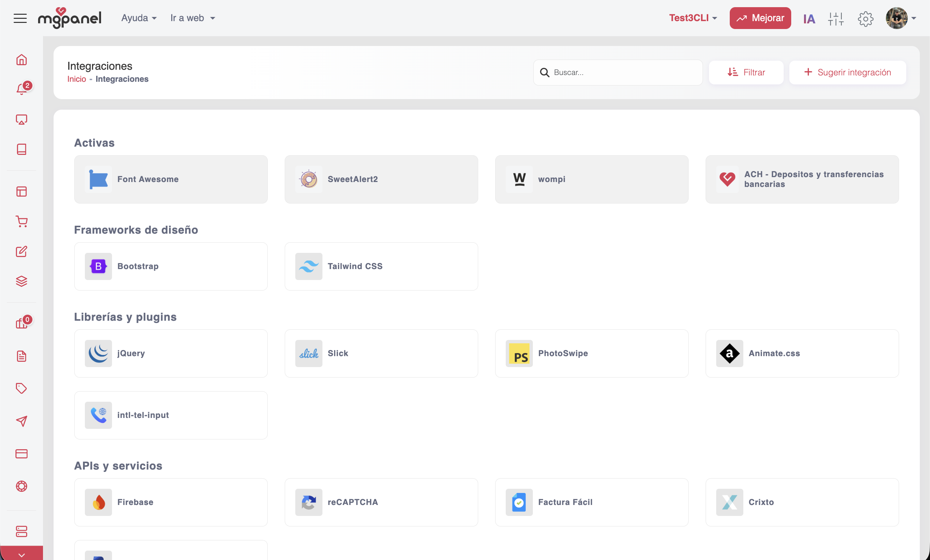Screen dimensions: 930x560
Task: Toggle the hamburger menu button
Action: 20,18
